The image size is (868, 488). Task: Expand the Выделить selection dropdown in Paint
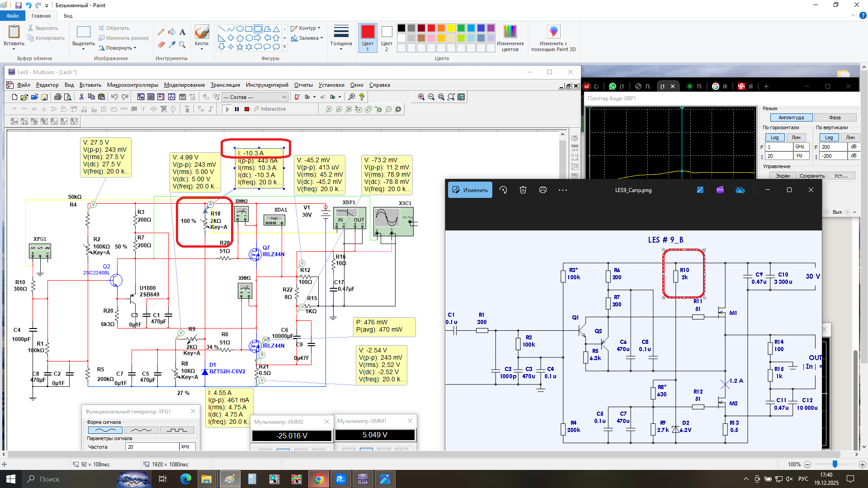(84, 38)
